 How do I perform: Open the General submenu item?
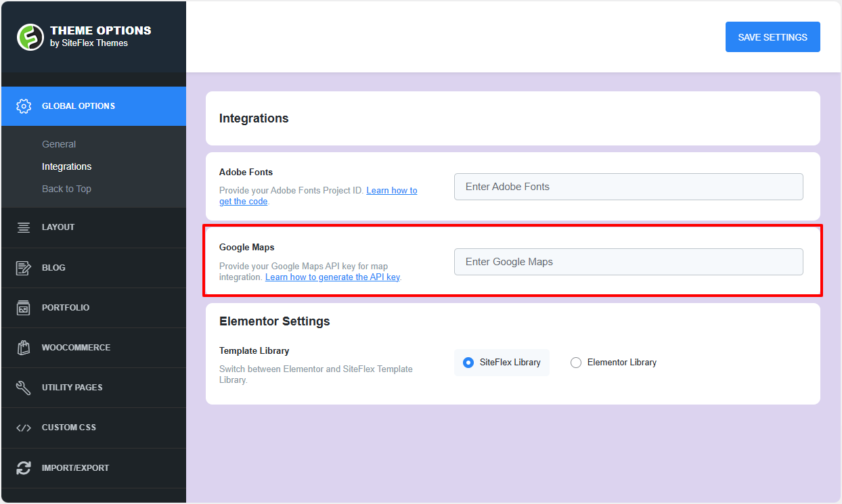coord(59,144)
